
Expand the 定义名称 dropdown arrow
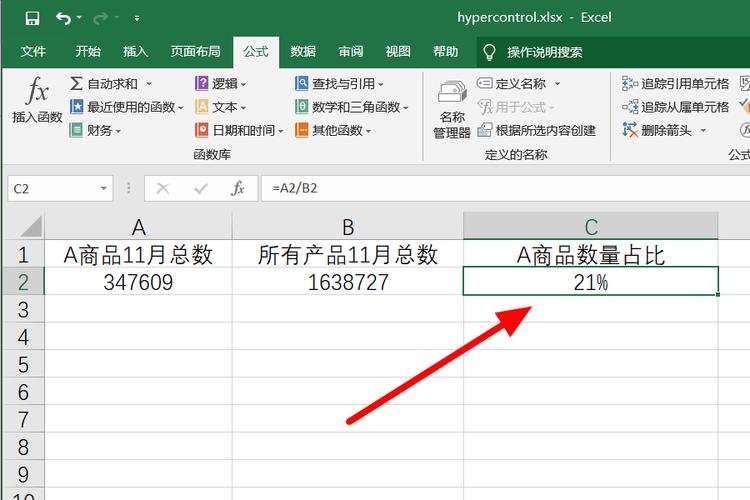tap(558, 84)
